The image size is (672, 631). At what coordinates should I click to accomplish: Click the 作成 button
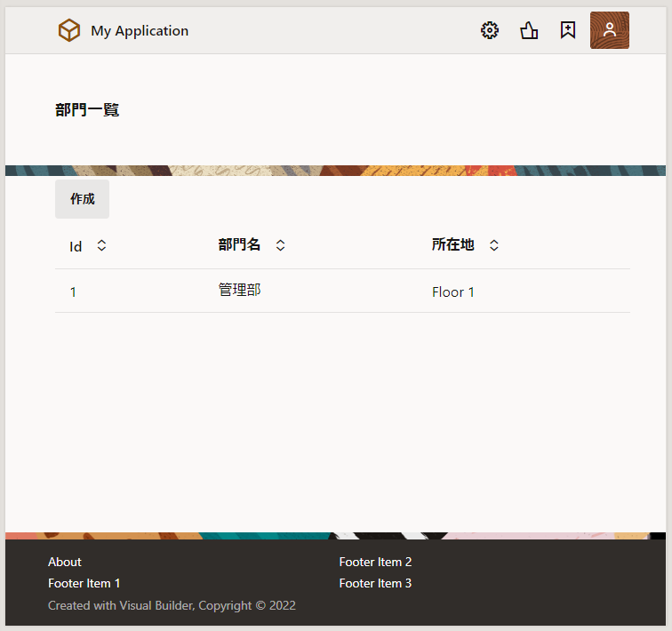(x=82, y=199)
